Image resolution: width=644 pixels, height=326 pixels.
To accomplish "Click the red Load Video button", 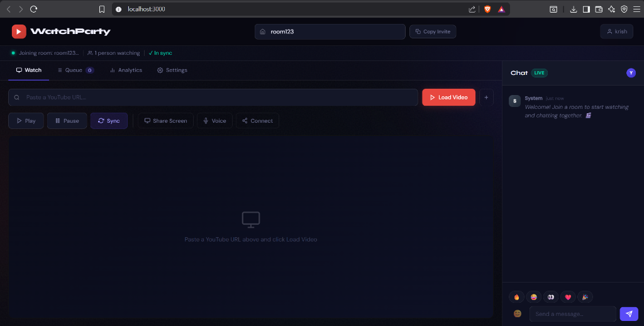I will (x=448, y=98).
